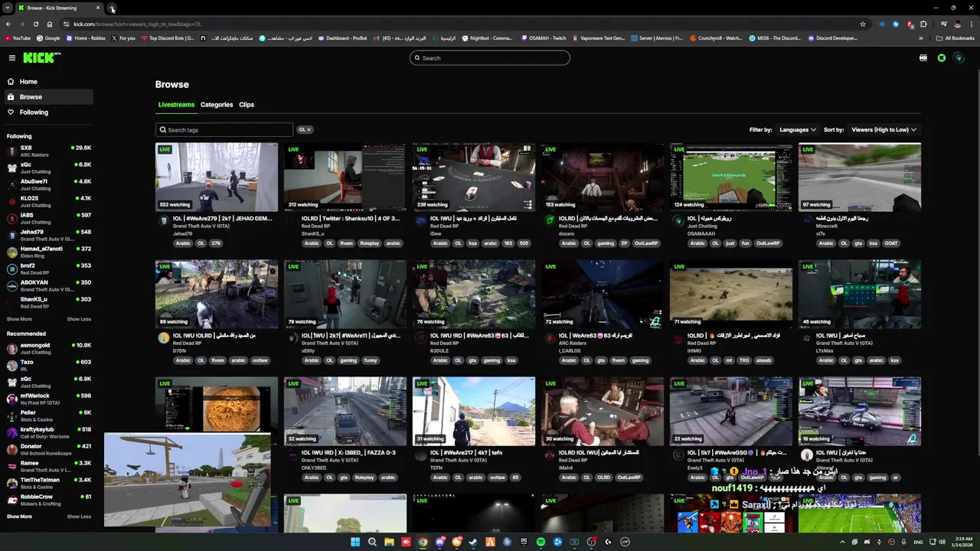Image resolution: width=980 pixels, height=551 pixels.
Task: Open KLO25 channel in sidebar
Action: (x=47, y=201)
